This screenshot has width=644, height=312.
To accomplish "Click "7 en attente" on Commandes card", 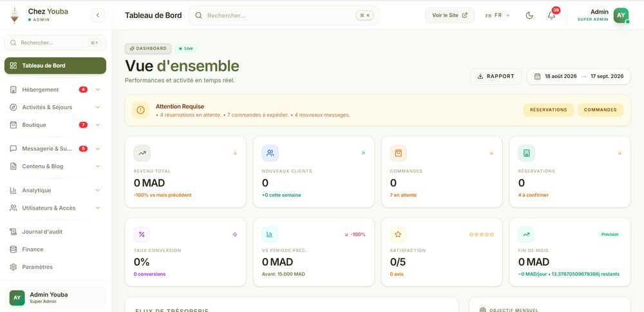I will (403, 195).
